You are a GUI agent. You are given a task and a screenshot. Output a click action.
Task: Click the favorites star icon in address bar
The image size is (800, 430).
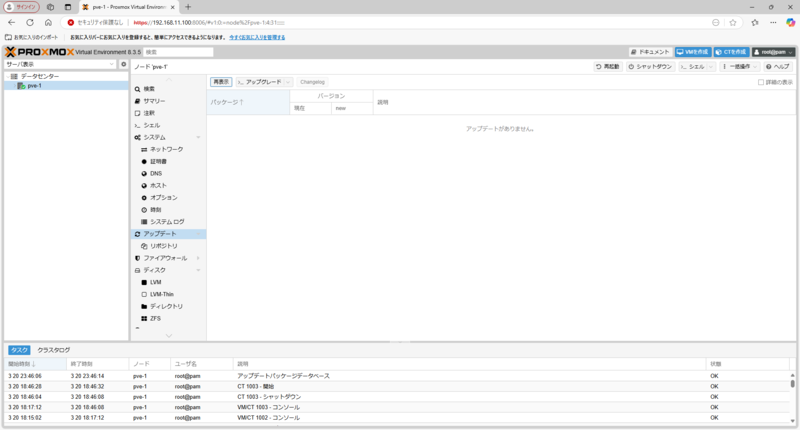point(733,22)
